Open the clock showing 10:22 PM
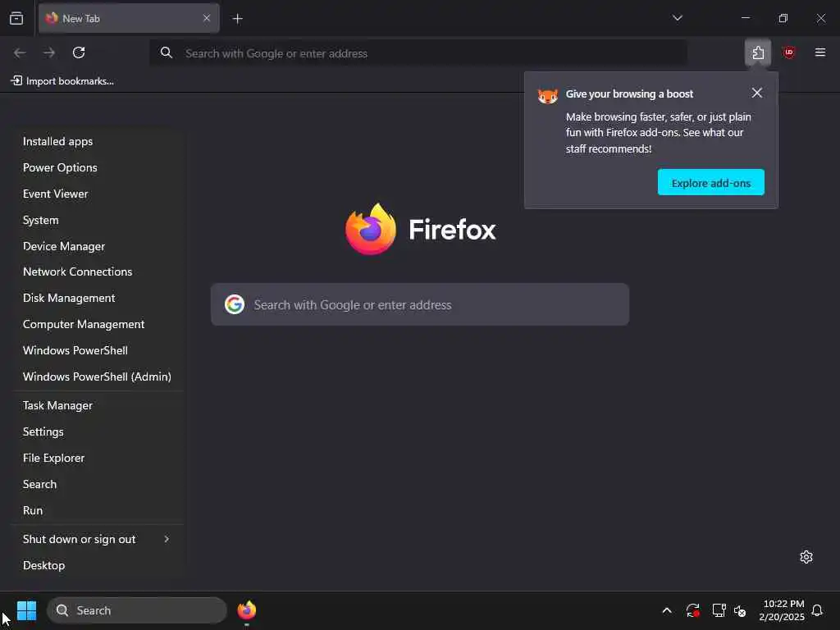 point(782,610)
